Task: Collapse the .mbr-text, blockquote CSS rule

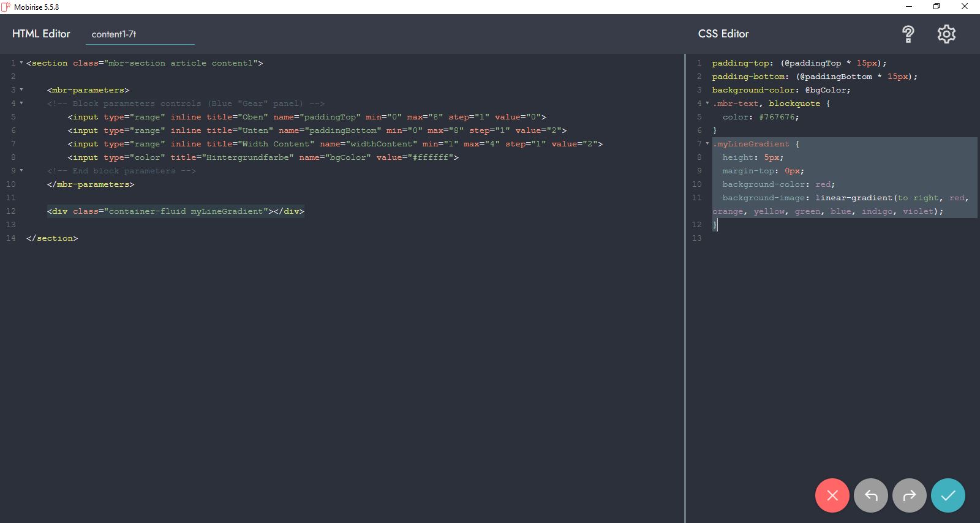Action: [707, 103]
